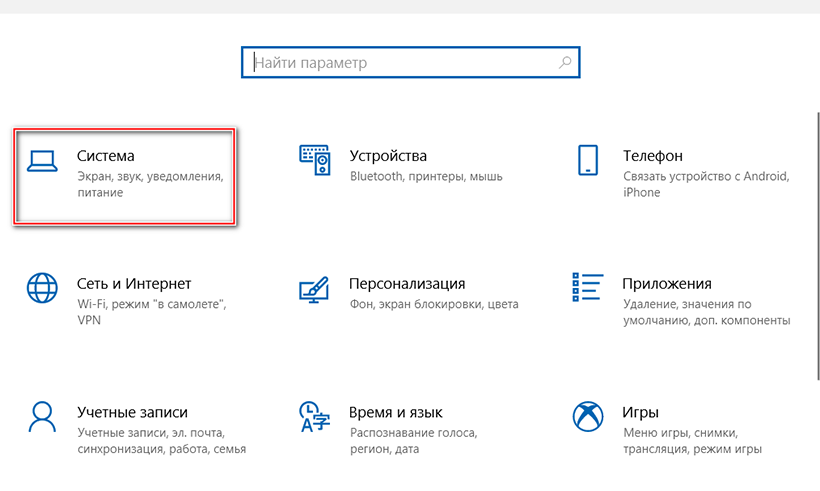Open the Время и язык heading
The image size is (820, 491).
[396, 412]
